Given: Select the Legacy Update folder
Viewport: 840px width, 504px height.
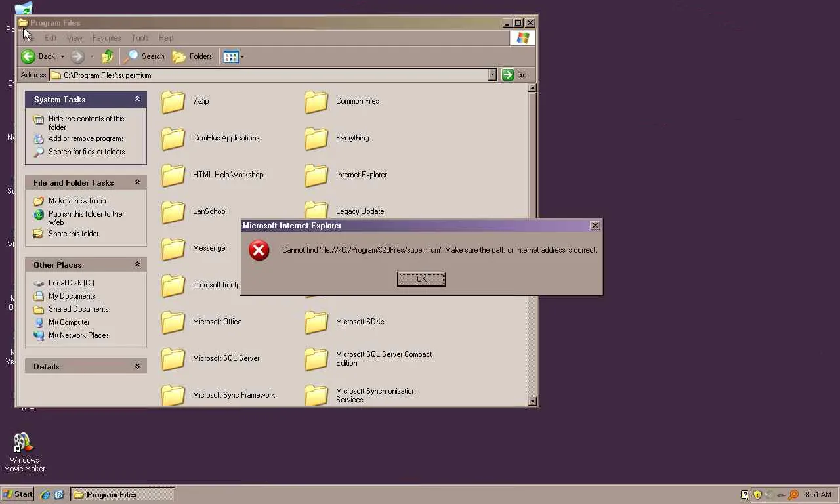Looking at the screenshot, I should pos(345,210).
